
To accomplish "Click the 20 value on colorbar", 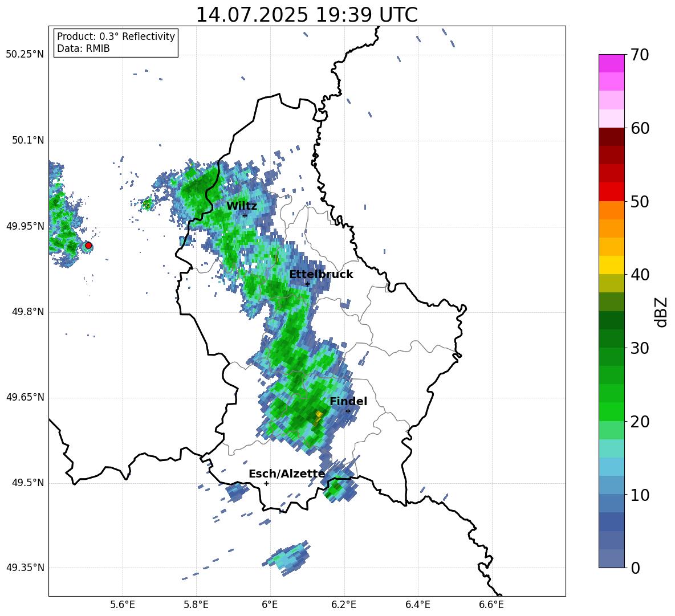I will [640, 422].
